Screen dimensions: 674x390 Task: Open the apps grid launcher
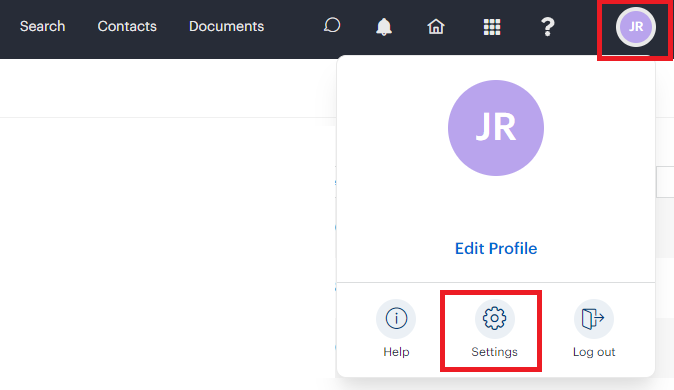tap(492, 27)
